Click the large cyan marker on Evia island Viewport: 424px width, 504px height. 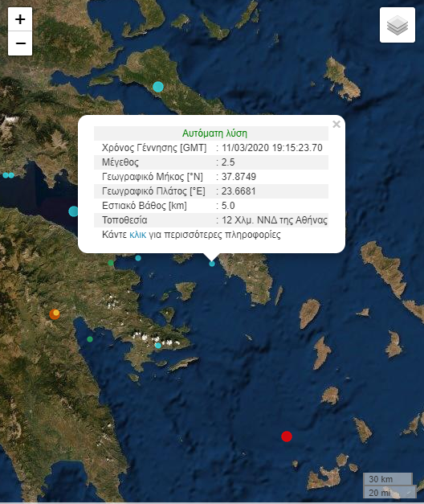pos(158,87)
